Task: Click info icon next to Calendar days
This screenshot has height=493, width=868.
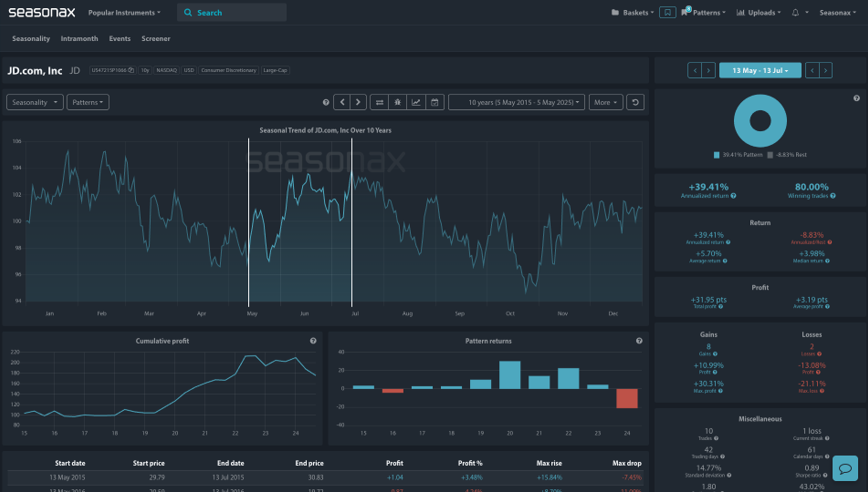Action: click(827, 456)
